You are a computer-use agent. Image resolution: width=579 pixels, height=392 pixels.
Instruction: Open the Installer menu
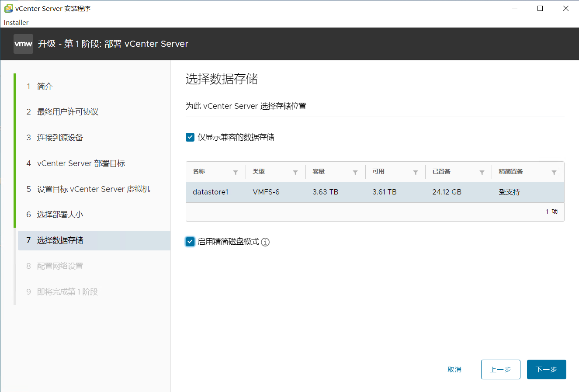pos(16,23)
